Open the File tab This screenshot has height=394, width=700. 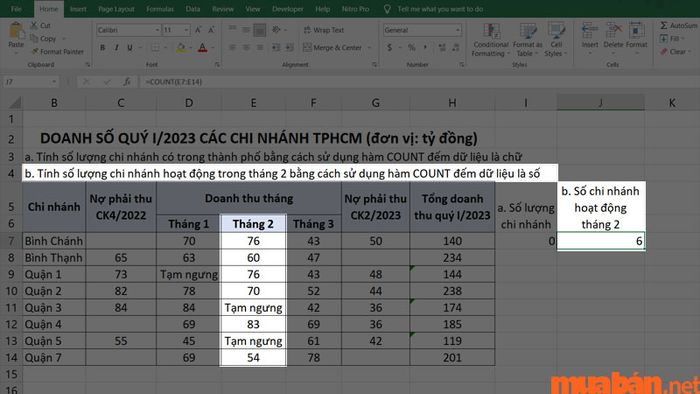tap(16, 9)
